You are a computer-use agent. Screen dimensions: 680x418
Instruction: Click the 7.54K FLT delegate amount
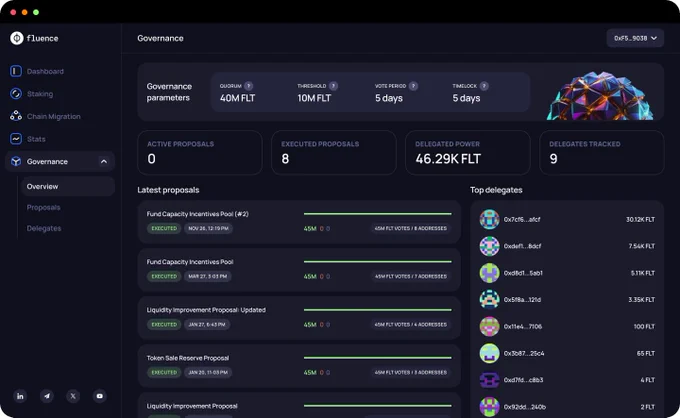pyautogui.click(x=641, y=246)
